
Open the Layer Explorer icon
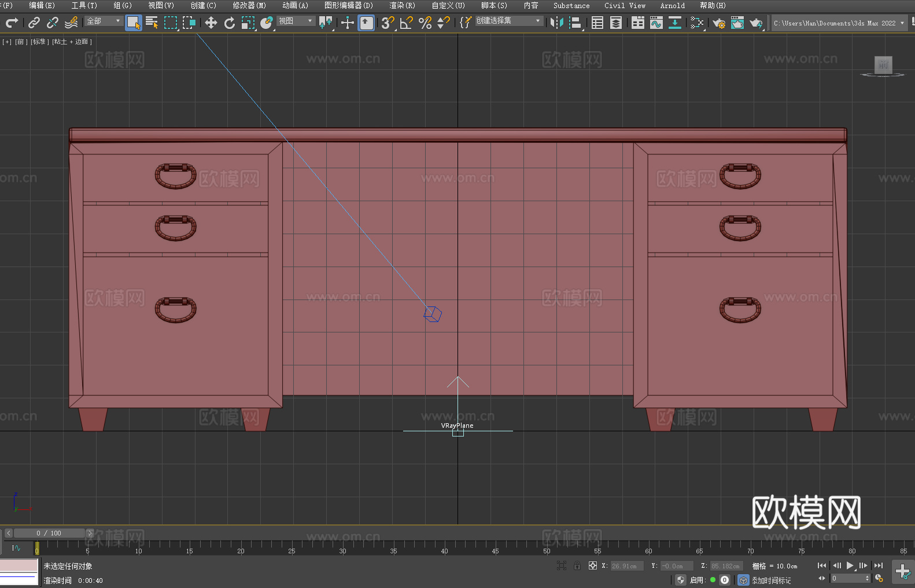pyautogui.click(x=616, y=23)
